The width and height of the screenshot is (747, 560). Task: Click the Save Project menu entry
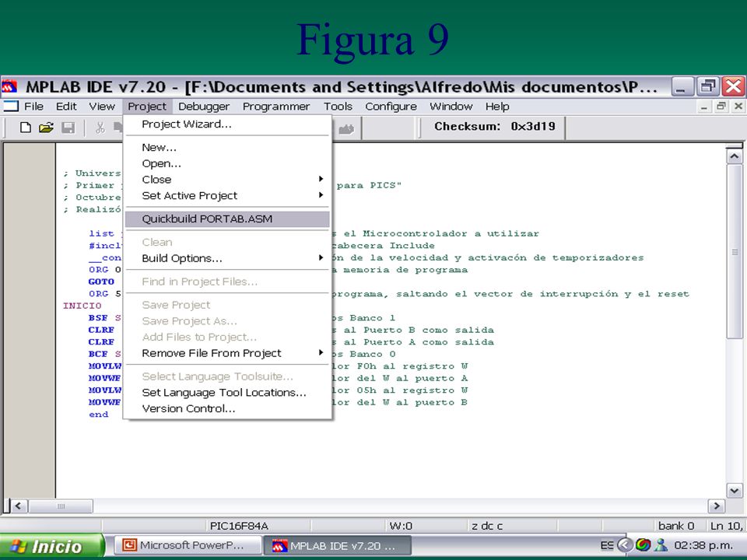click(227, 305)
